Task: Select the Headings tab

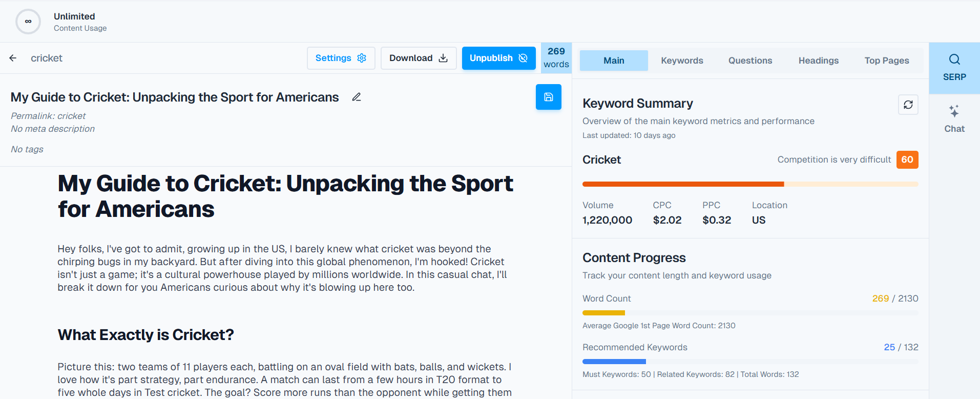Action: pyautogui.click(x=818, y=60)
